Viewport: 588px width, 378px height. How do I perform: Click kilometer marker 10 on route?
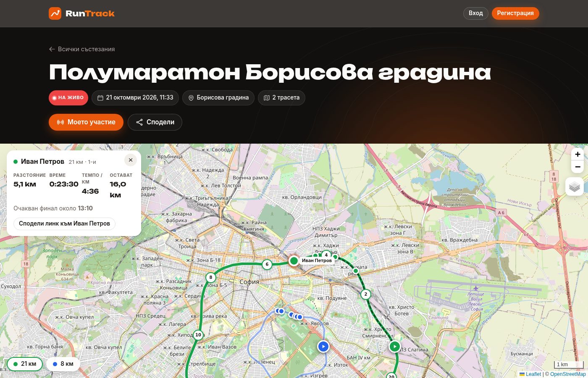(198, 335)
